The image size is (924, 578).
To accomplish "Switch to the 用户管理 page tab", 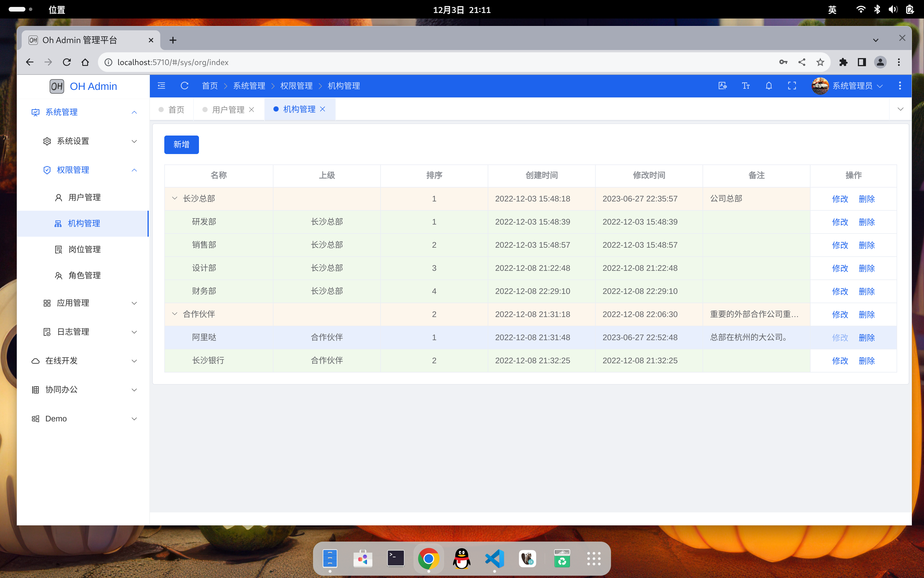I will 228,110.
